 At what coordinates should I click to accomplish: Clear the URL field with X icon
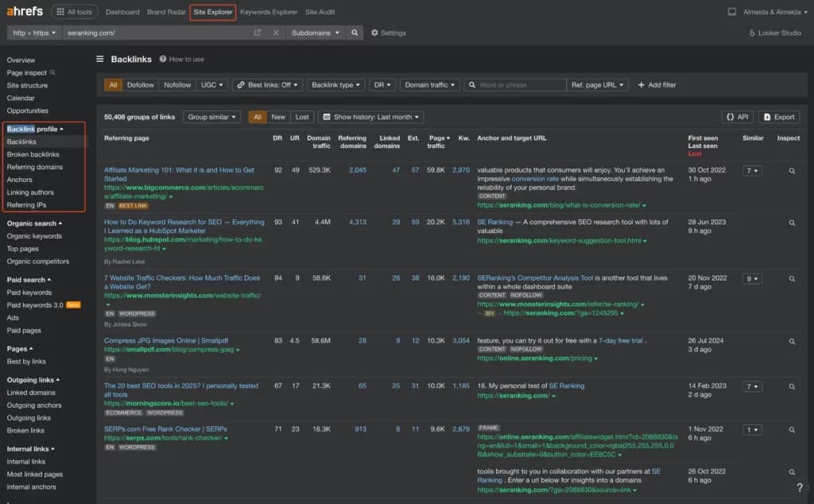pos(276,33)
